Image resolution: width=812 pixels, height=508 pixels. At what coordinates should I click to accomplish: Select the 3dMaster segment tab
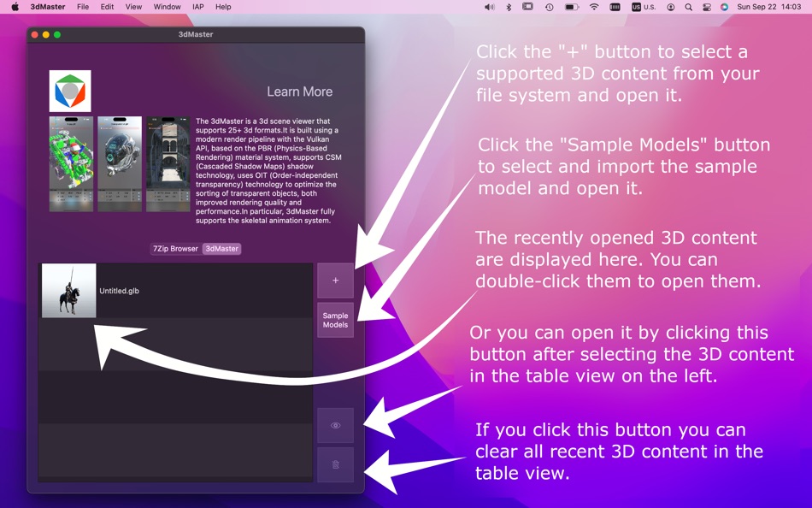(x=221, y=249)
